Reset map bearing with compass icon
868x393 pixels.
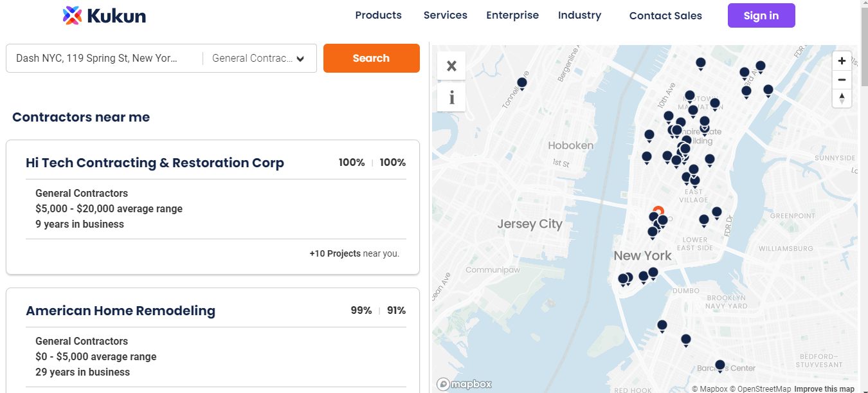[842, 98]
